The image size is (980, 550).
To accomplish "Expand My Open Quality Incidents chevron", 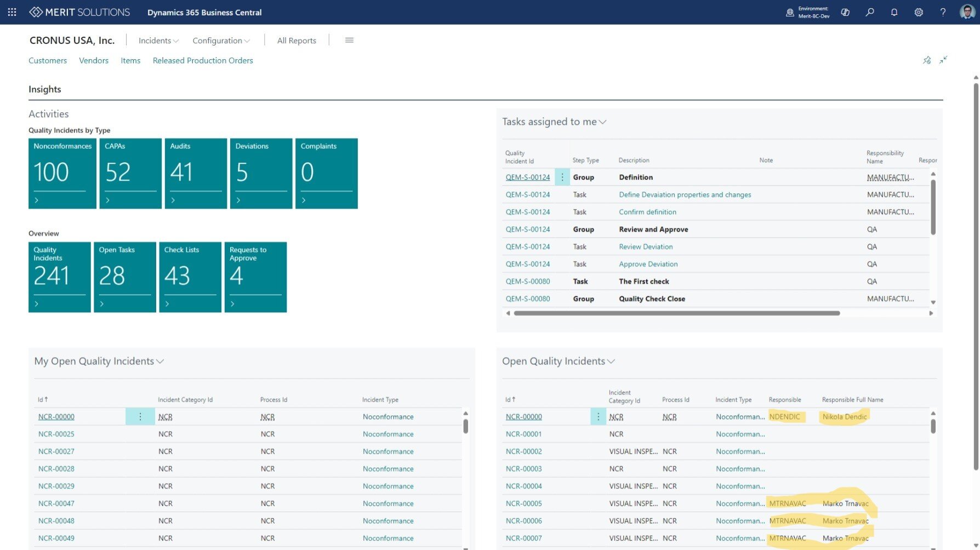I will pos(160,361).
